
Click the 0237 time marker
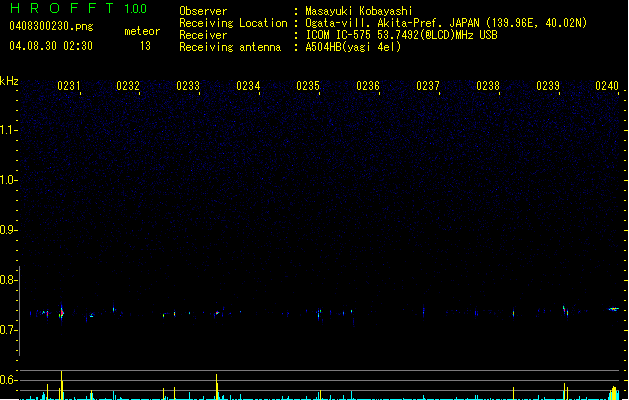[428, 86]
